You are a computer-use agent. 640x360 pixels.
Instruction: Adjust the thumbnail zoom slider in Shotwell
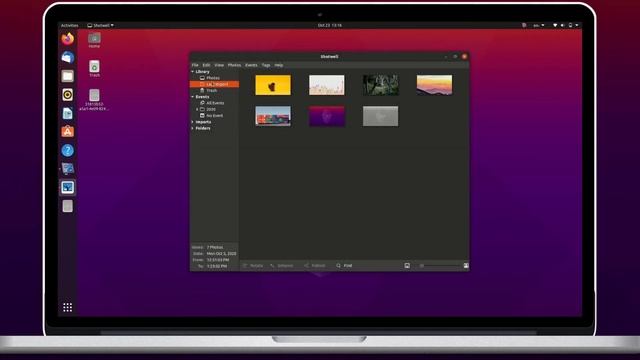[440, 266]
